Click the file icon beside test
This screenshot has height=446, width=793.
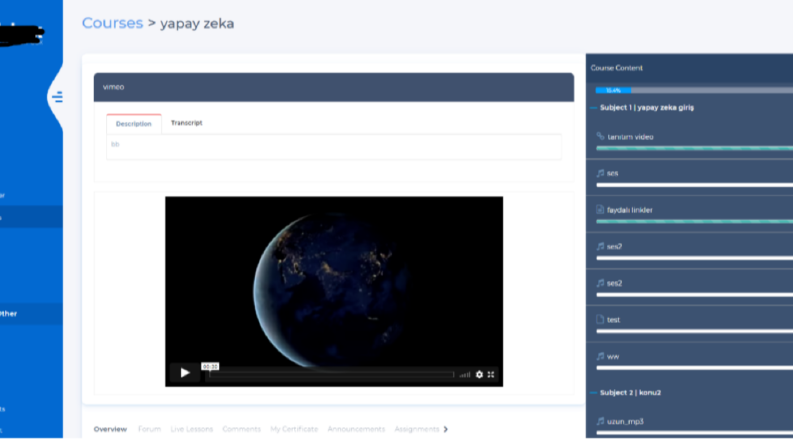click(600, 319)
